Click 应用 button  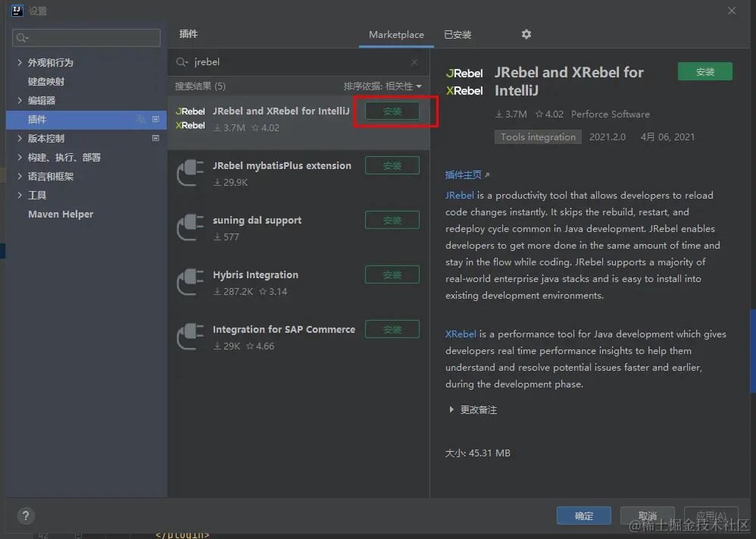(x=711, y=515)
